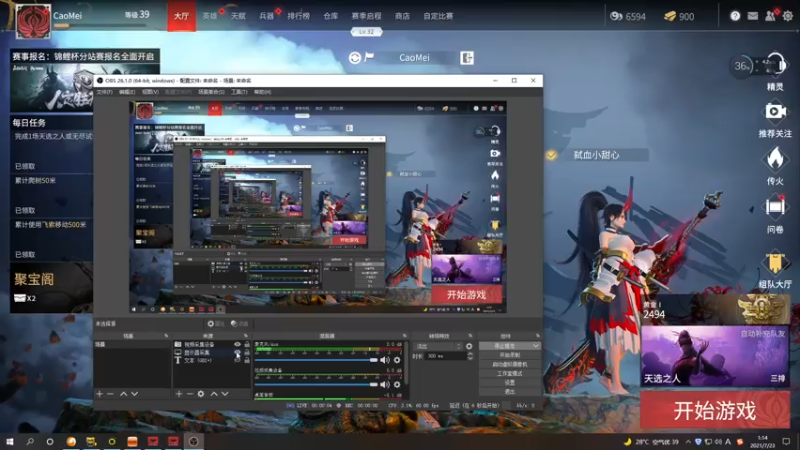Screen dimensions: 800x450
Task: Open the game friends icon
Action: (770, 16)
